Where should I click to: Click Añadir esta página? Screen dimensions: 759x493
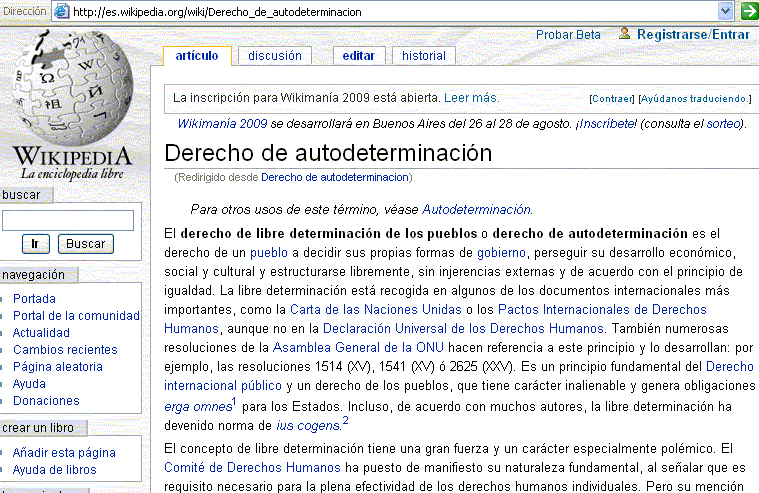pos(64,453)
